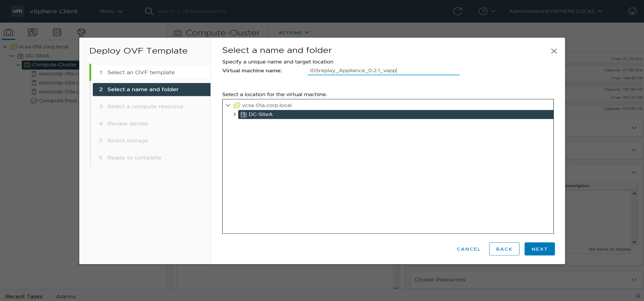Switch to the Alarms tab
This screenshot has width=644, height=301.
tap(66, 296)
